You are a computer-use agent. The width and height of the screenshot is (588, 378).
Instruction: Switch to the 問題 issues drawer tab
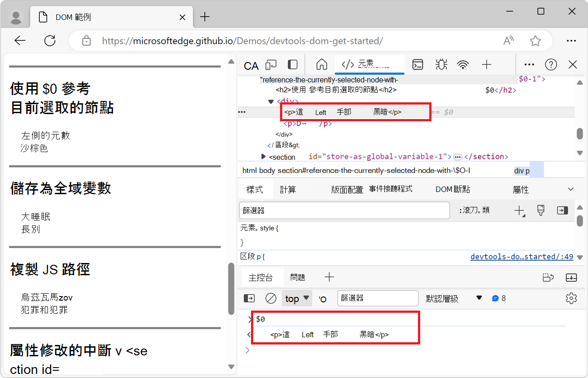pos(298,278)
